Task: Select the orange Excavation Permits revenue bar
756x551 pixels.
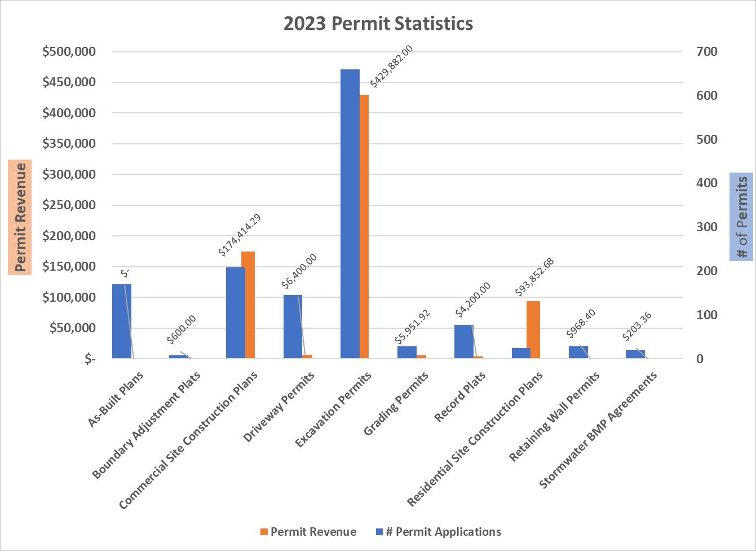Action: pyautogui.click(x=364, y=227)
